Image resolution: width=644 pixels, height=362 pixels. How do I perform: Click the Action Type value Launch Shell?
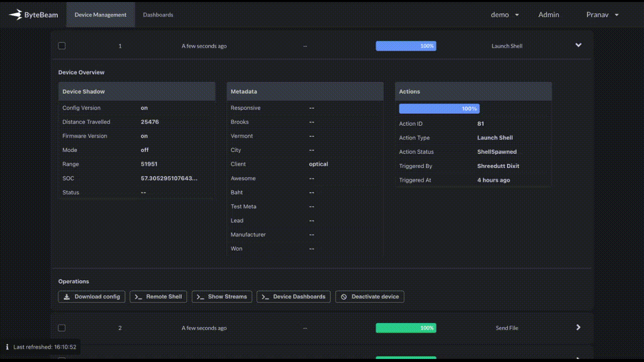495,138
